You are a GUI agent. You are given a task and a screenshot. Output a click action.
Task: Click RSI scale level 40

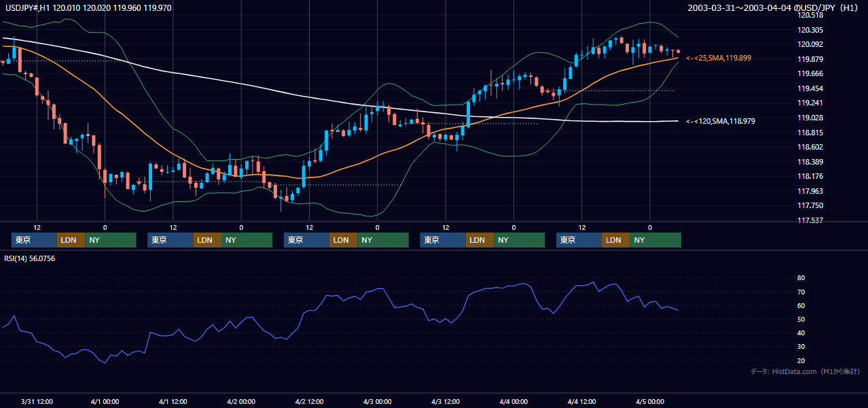(x=801, y=333)
